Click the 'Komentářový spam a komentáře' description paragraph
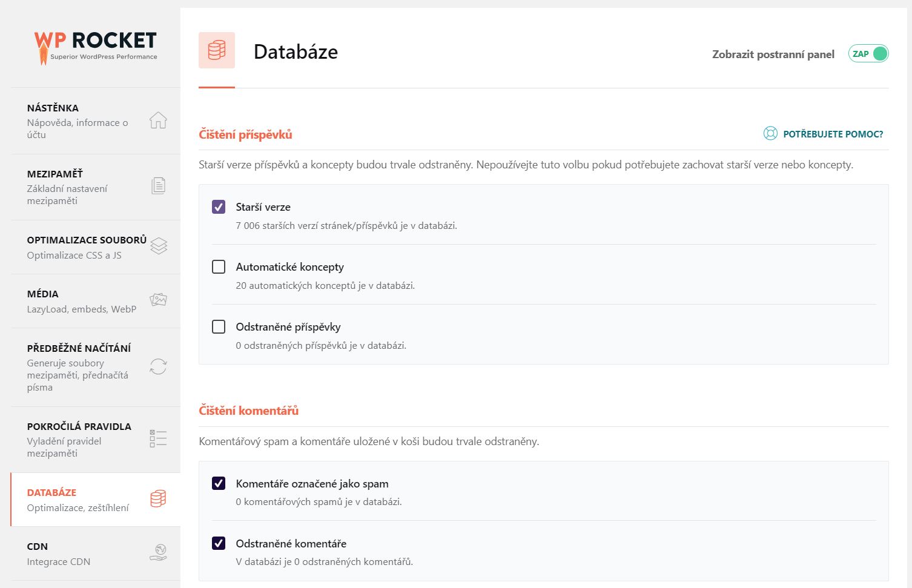This screenshot has width=912, height=588. (x=369, y=441)
